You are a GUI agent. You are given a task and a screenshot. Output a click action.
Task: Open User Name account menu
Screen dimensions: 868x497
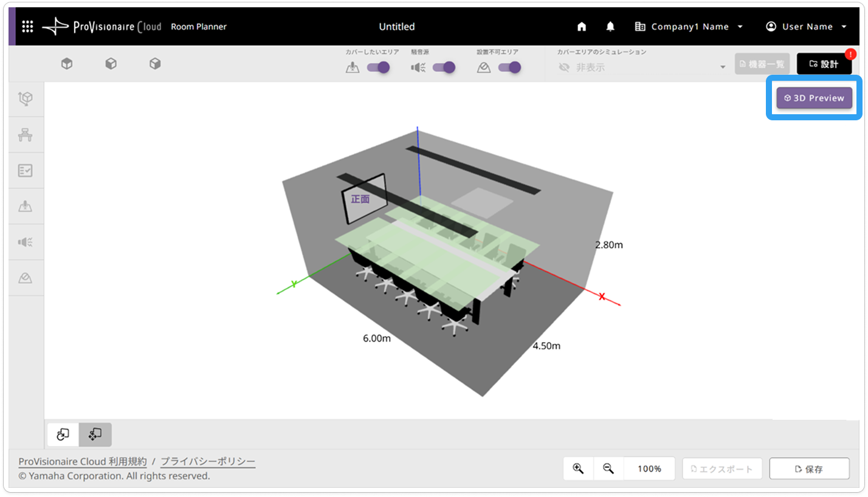pyautogui.click(x=806, y=27)
